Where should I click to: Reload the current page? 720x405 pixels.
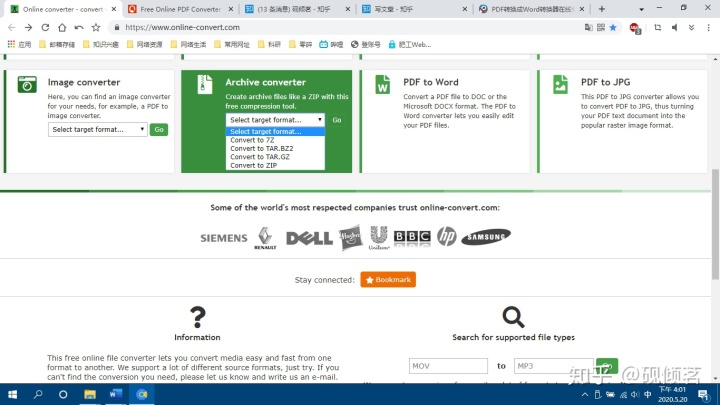(x=45, y=28)
